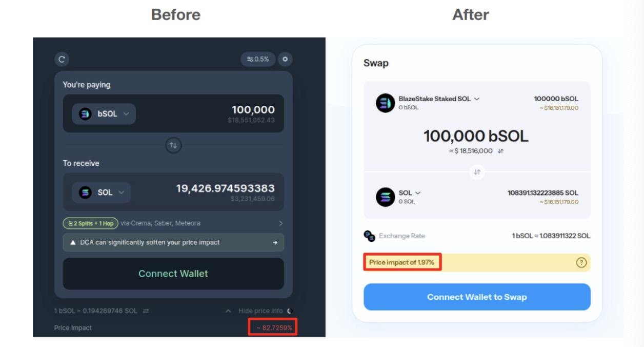Viewport: 644px width, 347px height.
Task: Click the BlazeStake Staked SOL token logo
Action: pos(385,103)
